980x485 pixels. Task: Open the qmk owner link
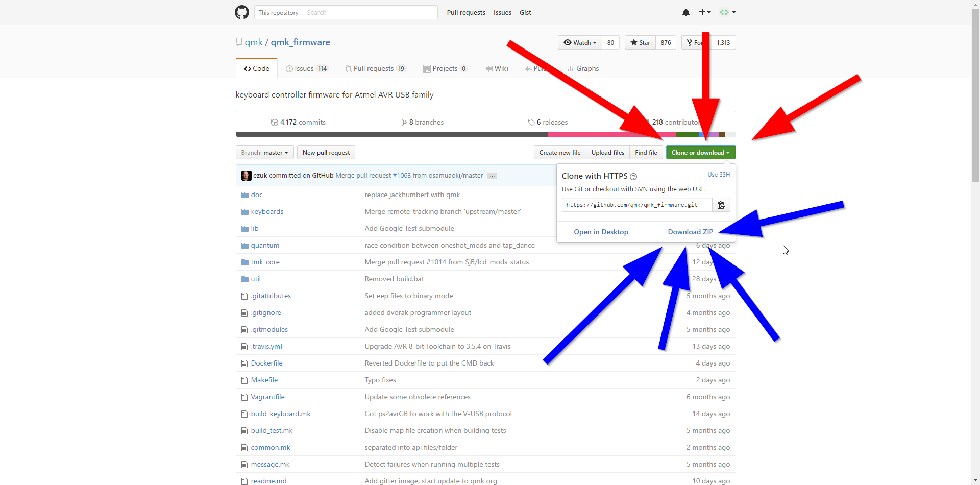coord(254,42)
